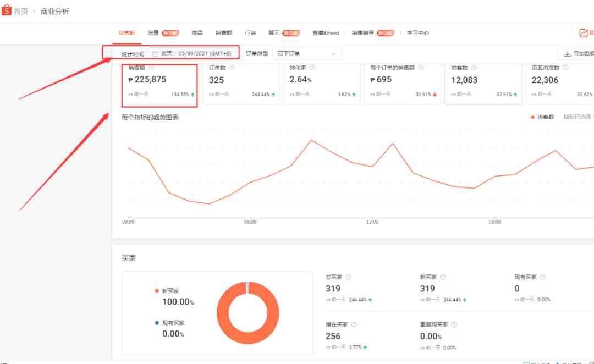Viewport: 594px width, 364px height.
Task: Click the info icon beside 现有买家 stat
Action: (x=543, y=277)
